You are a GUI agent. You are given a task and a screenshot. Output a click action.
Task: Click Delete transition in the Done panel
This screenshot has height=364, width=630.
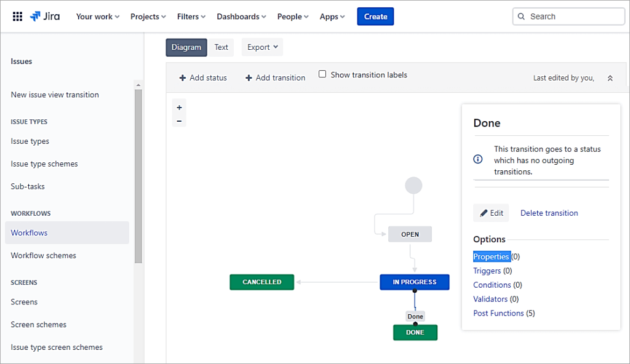click(549, 212)
